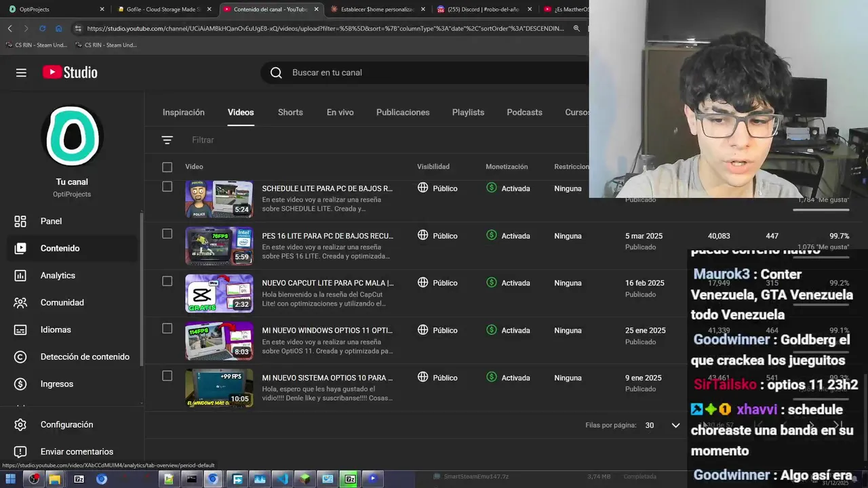Click the Ingresos dollar icon
The width and height of the screenshot is (868, 488).
click(x=20, y=384)
